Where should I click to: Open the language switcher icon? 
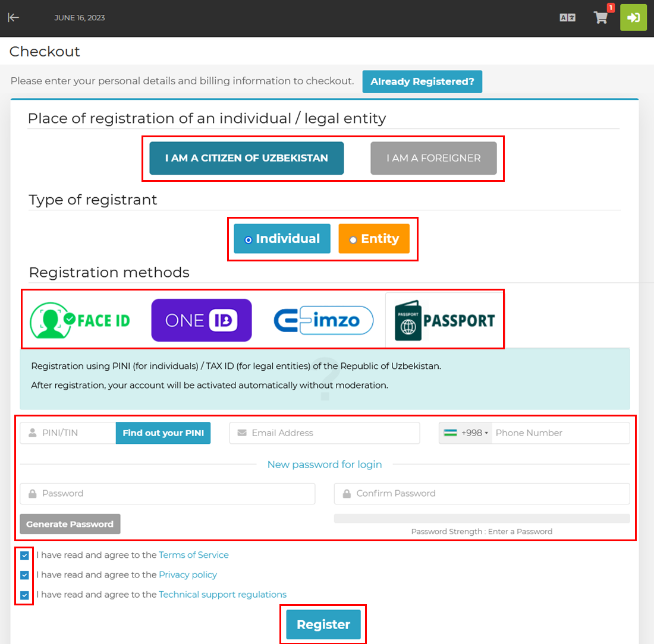click(567, 17)
